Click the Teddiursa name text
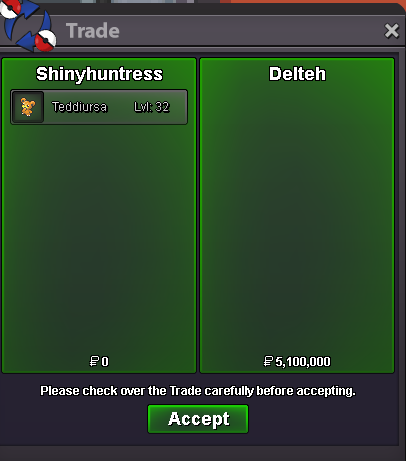Viewport: 406px width, 461px height. coord(79,107)
